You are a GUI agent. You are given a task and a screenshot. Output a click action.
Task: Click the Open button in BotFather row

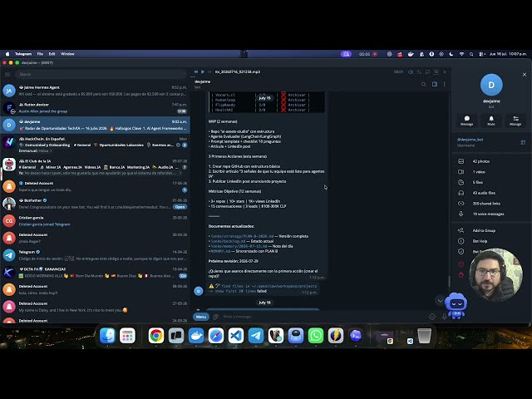tap(180, 207)
